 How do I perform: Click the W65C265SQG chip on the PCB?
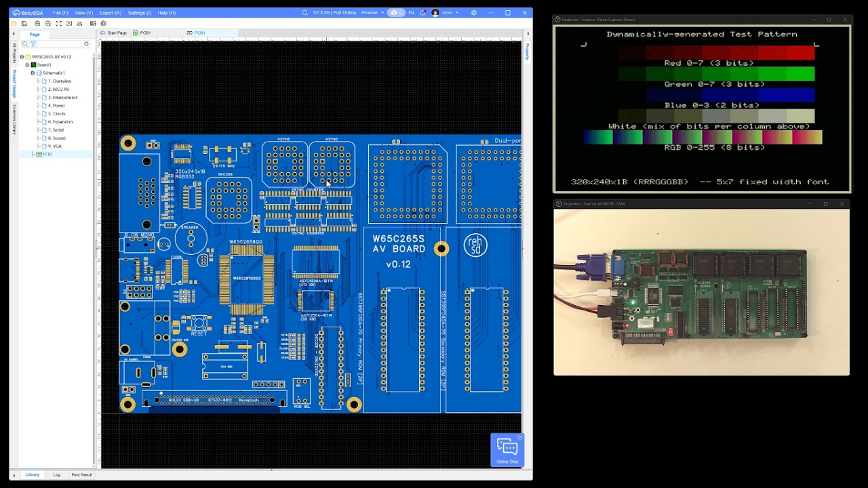coord(246,279)
